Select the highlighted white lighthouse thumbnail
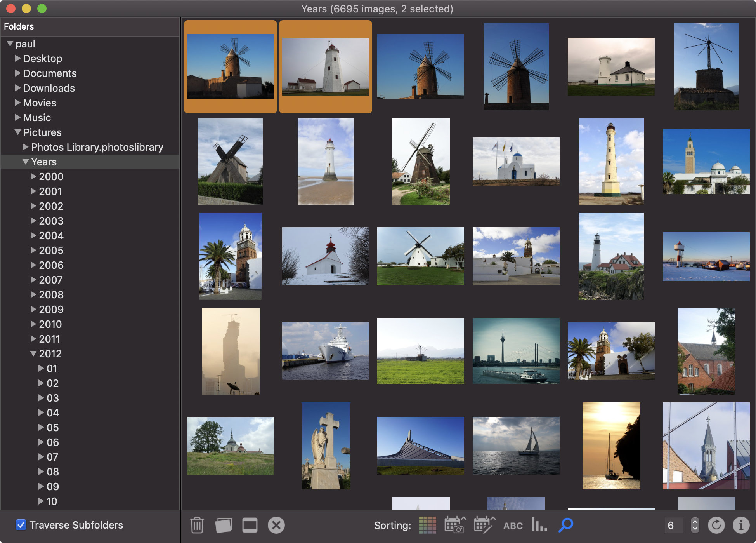Screen dimensions: 756x543 [326, 67]
